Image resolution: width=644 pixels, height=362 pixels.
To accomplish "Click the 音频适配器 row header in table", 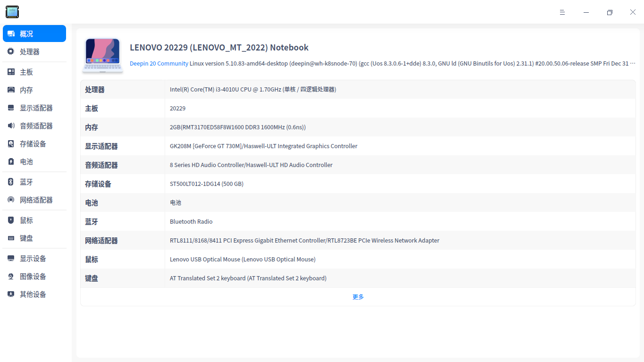I will tap(101, 165).
